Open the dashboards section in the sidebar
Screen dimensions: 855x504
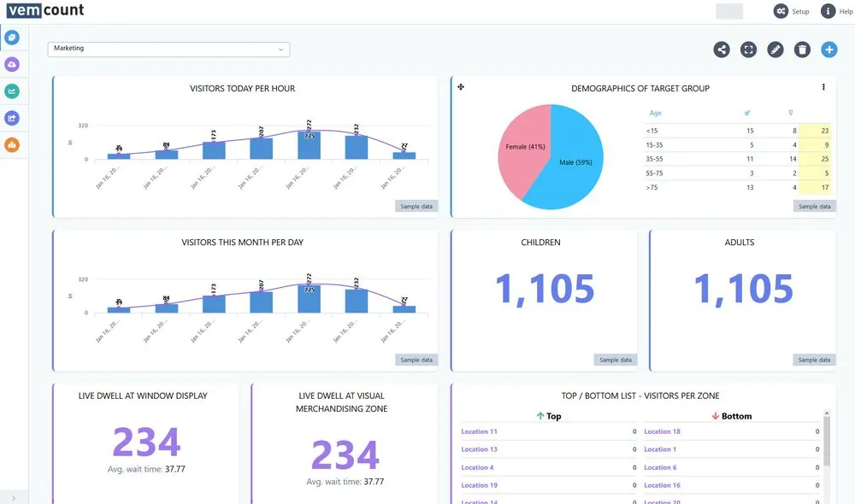coord(12,38)
